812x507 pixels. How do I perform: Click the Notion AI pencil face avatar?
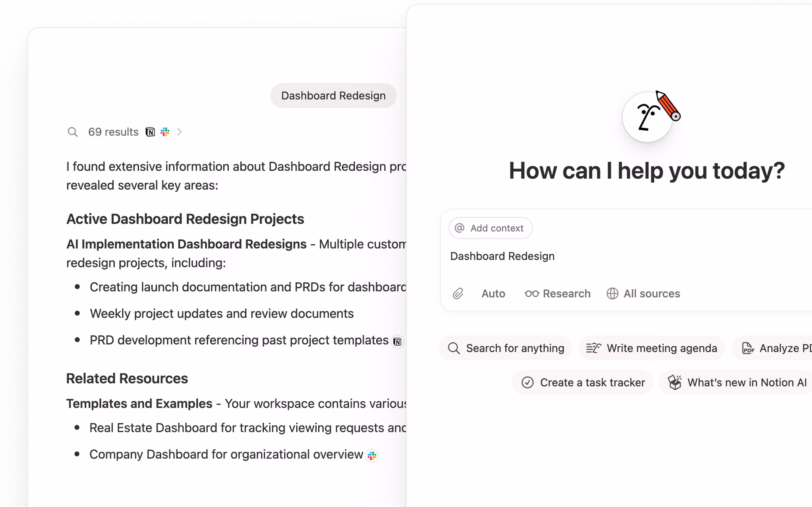click(x=648, y=117)
